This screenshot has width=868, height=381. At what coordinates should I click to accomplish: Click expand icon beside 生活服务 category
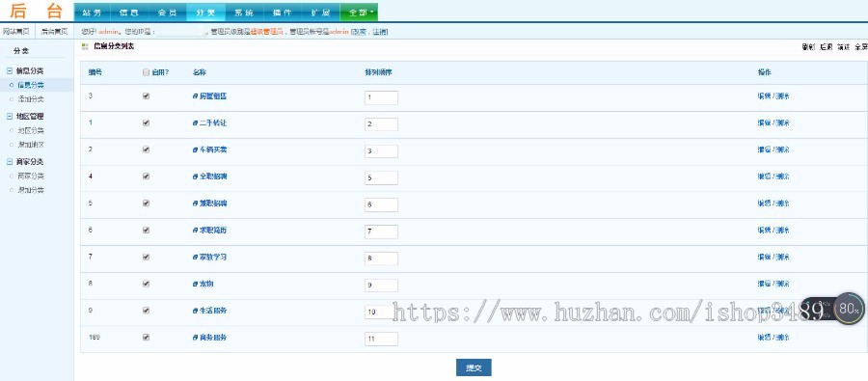[195, 311]
